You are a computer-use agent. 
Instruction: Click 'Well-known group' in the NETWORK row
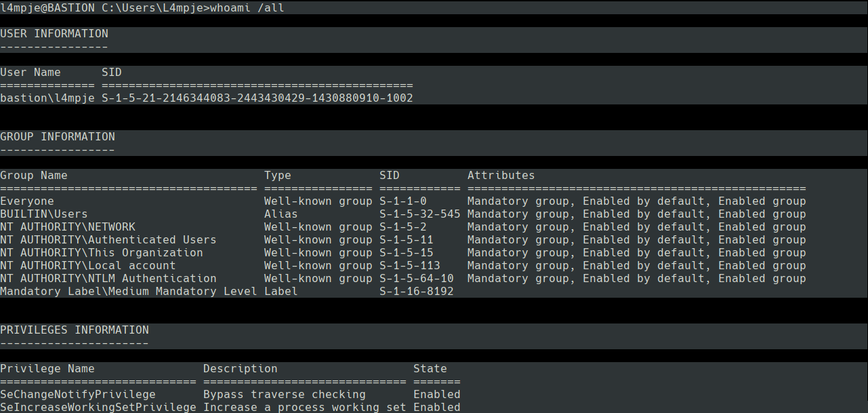tap(318, 227)
